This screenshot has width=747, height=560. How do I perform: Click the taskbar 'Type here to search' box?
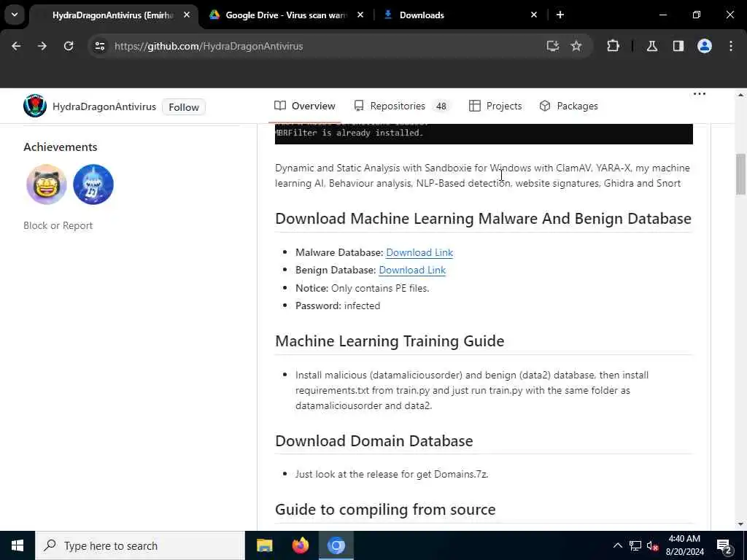pyautogui.click(x=140, y=545)
